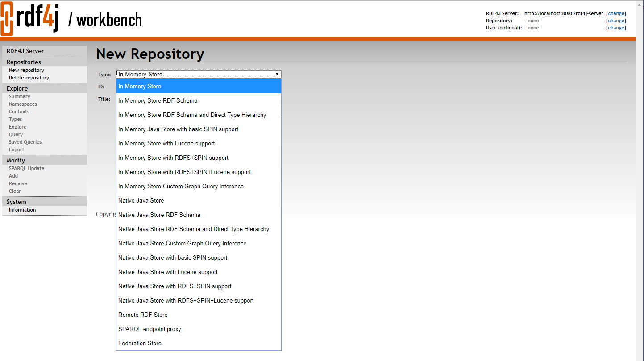Pick Native Java Store RDF Schema and Direct Type Hierarchy
The width and height of the screenshot is (644, 361).
tap(199, 229)
